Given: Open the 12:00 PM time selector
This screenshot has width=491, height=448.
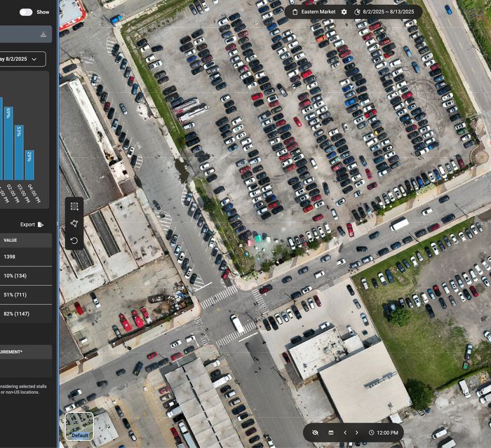Looking at the screenshot, I should point(383,433).
